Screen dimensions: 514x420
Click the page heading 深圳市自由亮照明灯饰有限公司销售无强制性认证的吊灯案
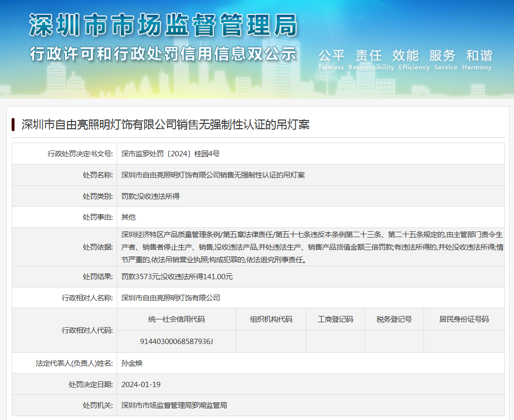tap(166, 124)
